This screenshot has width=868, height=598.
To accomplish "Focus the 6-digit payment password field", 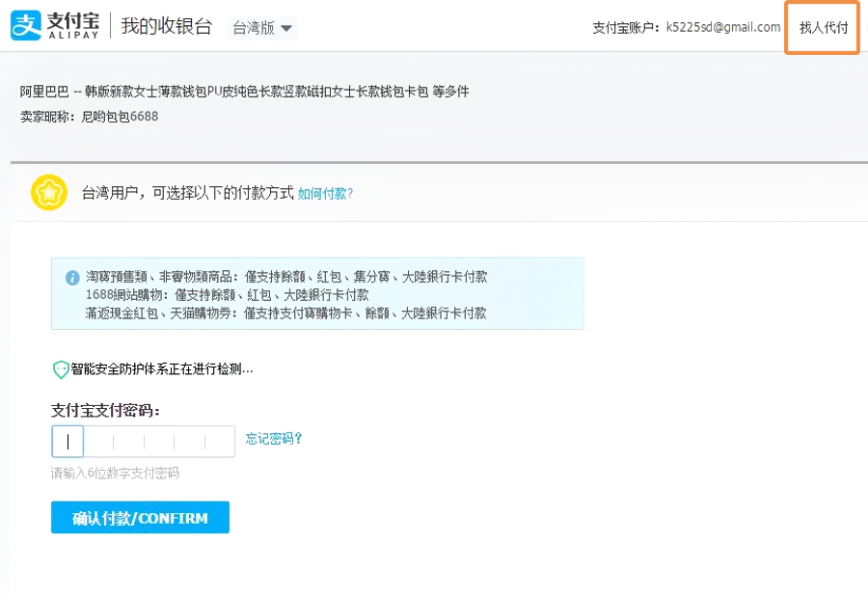I will (144, 442).
